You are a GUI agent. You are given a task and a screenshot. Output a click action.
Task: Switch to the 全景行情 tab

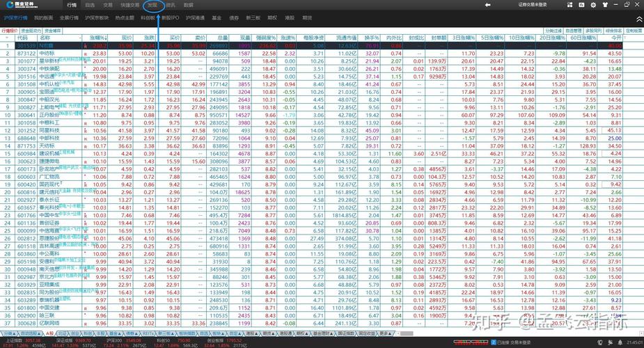69,17
